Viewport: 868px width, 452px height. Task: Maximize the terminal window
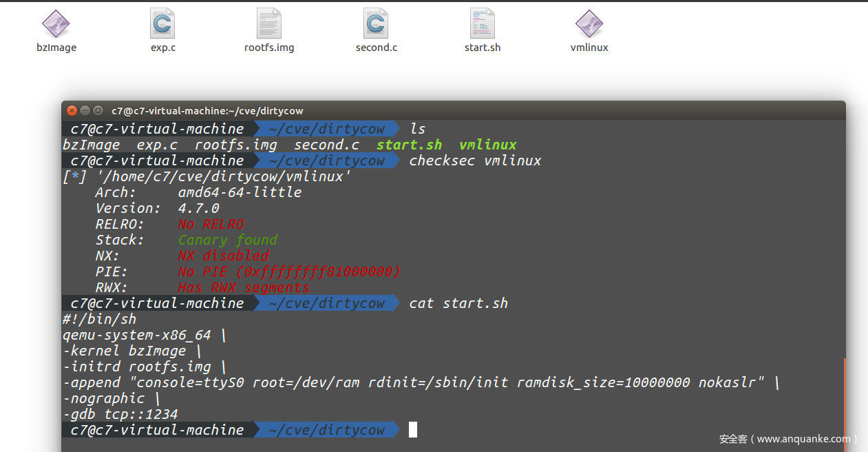click(98, 111)
